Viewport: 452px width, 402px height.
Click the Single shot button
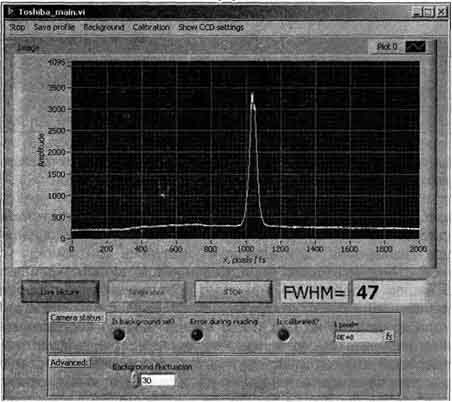point(146,292)
